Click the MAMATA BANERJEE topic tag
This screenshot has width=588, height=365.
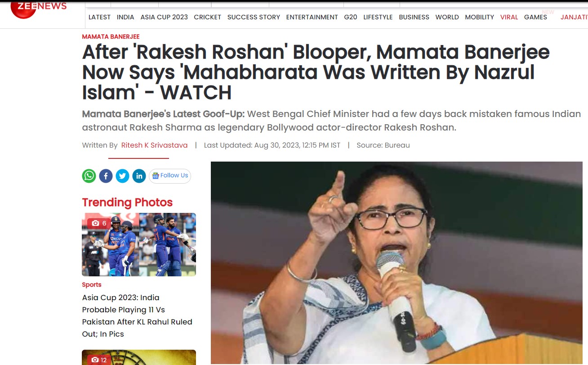[x=111, y=36]
